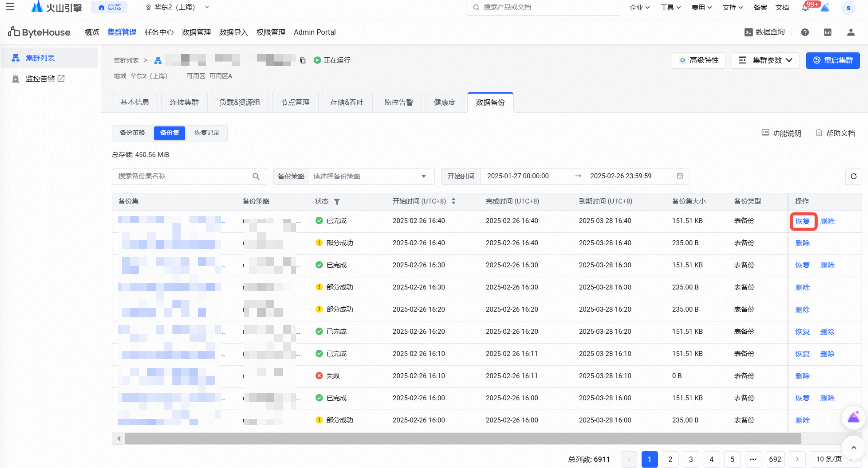This screenshot has width=868, height=468.
Task: Open the ByteHouse user profile icon
Action: pyautogui.click(x=851, y=32)
